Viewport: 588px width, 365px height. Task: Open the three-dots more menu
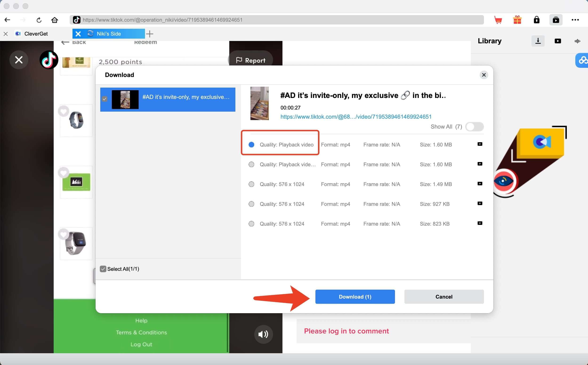pos(575,20)
